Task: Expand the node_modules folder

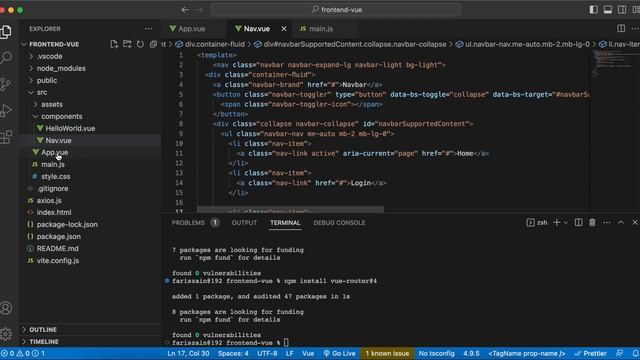Action: click(x=31, y=68)
